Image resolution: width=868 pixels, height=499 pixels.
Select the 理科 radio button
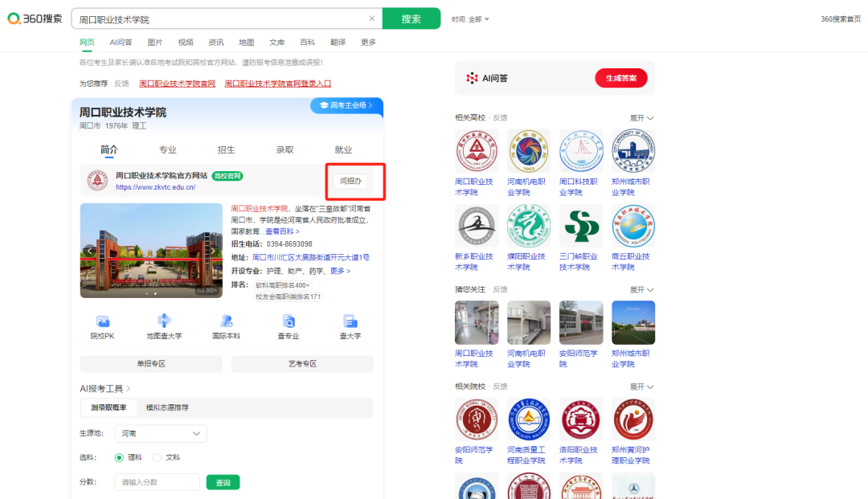click(x=120, y=457)
